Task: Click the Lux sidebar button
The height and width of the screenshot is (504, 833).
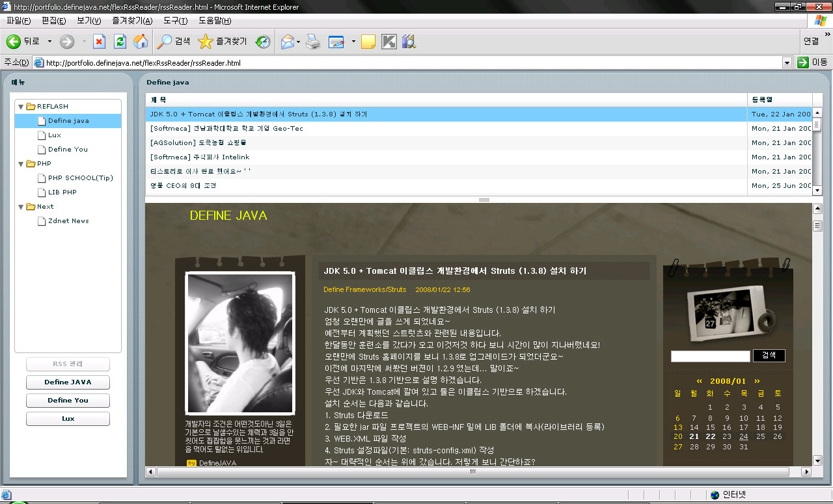Action: pos(68,419)
